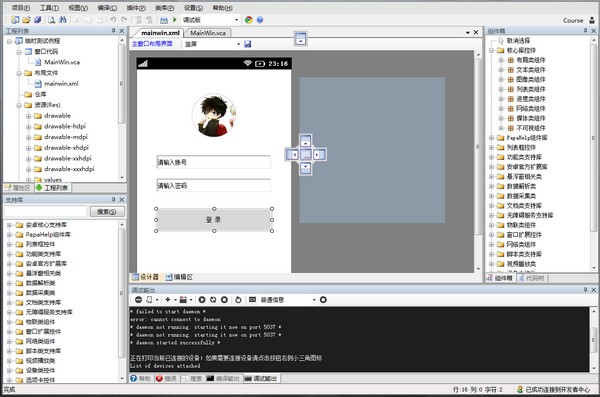The height and width of the screenshot is (397, 600).
Task: Click the clear output minus-circle icon
Action: 139,300
